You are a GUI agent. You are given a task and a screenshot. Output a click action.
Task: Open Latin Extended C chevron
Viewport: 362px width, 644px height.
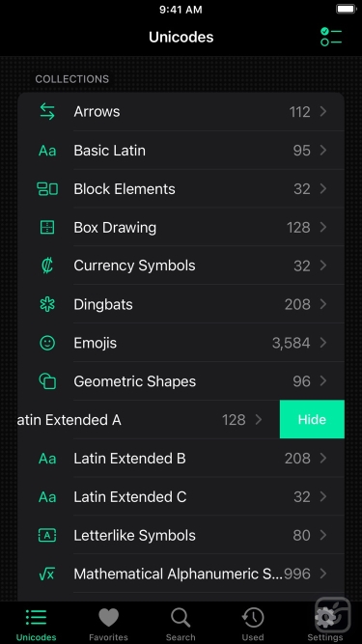coord(323,496)
